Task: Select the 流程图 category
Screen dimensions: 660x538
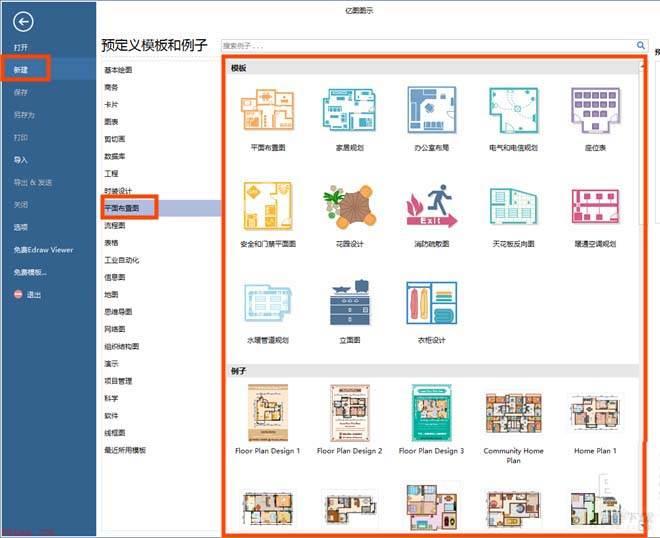Action: [115, 226]
